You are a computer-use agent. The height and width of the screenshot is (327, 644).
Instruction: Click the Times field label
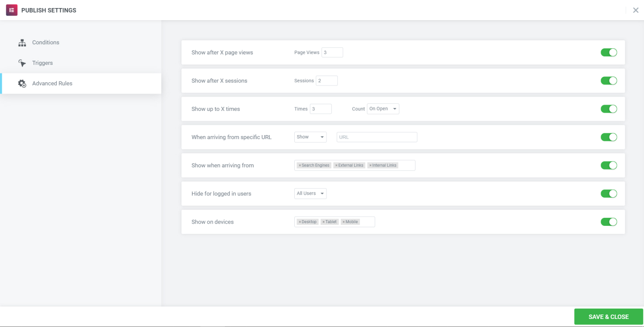tap(301, 109)
